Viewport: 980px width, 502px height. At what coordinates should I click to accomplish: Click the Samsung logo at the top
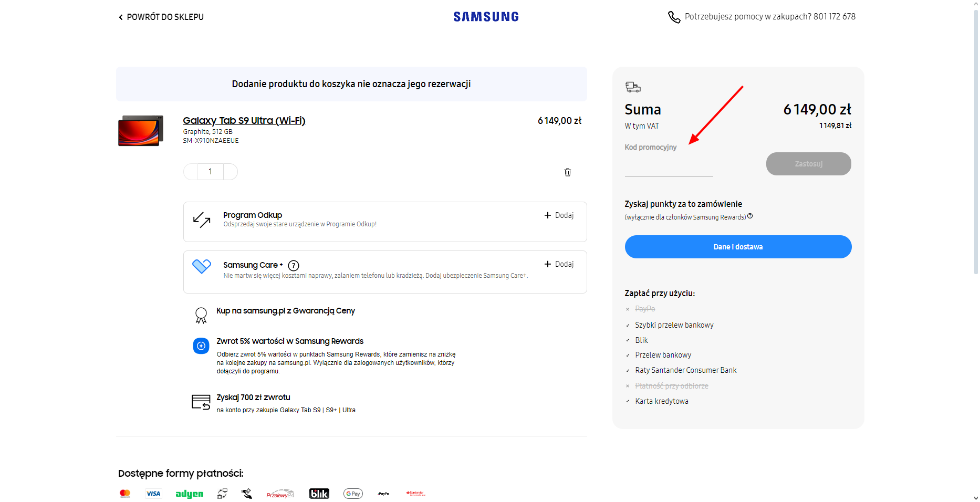pyautogui.click(x=486, y=17)
